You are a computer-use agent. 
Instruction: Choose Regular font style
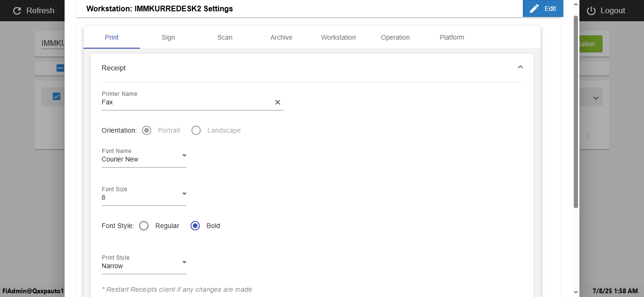(x=144, y=226)
